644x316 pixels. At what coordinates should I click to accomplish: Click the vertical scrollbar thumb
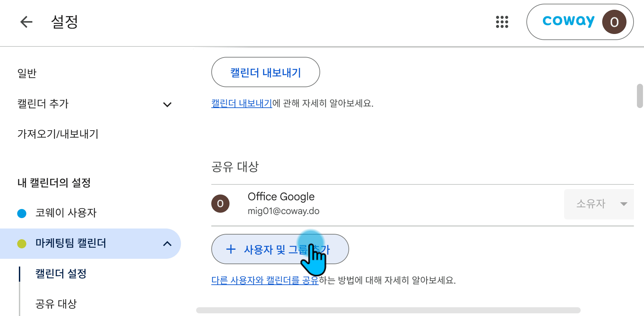[640, 96]
